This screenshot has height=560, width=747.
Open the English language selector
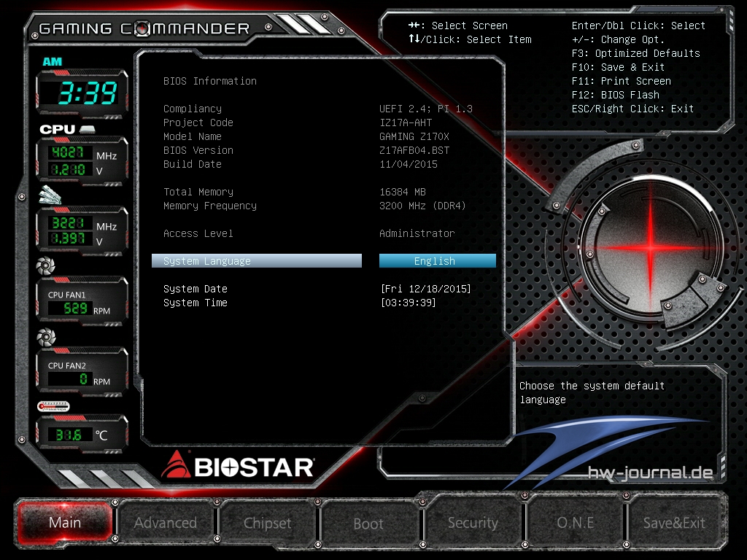tap(438, 260)
